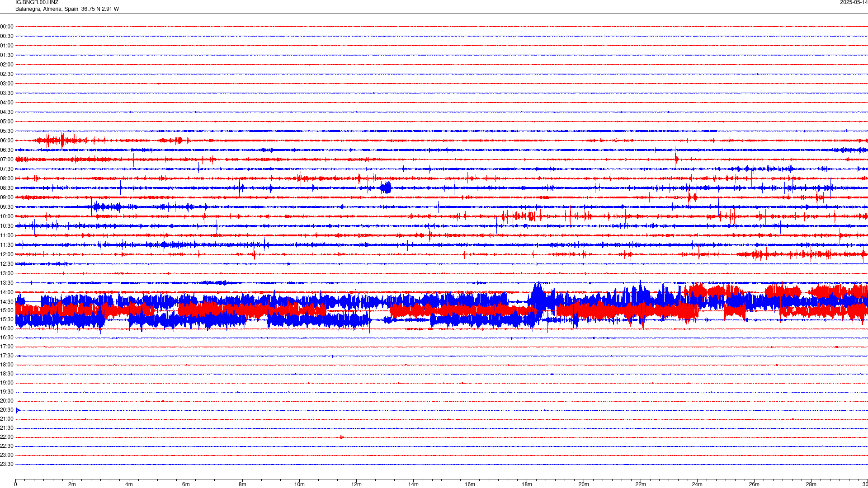Viewport: 868px width, 488px height.
Task: Select the 16:00 time row label
Action: (7, 328)
